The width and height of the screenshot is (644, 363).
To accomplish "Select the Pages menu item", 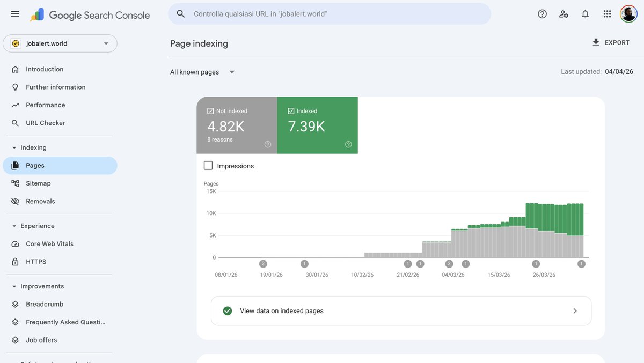I will (x=60, y=166).
